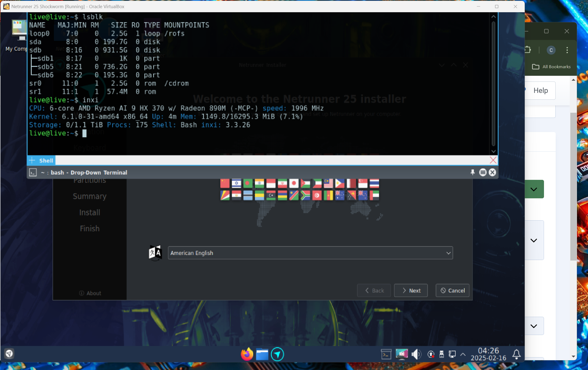Toggle keep-open pin on drop-down terminal
Screen dimensions: 588x370
click(473, 172)
